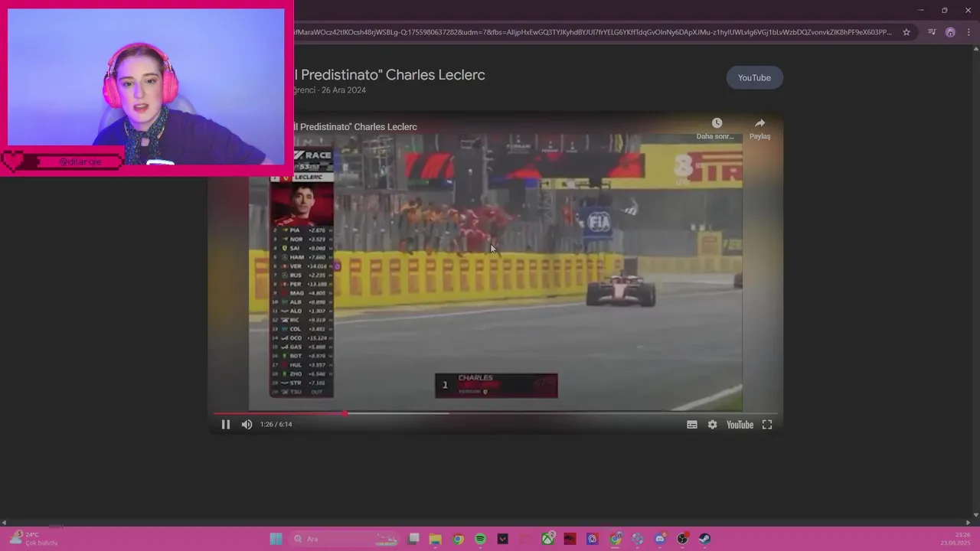
Task: Open video on YouTube via player logo
Action: (740, 425)
